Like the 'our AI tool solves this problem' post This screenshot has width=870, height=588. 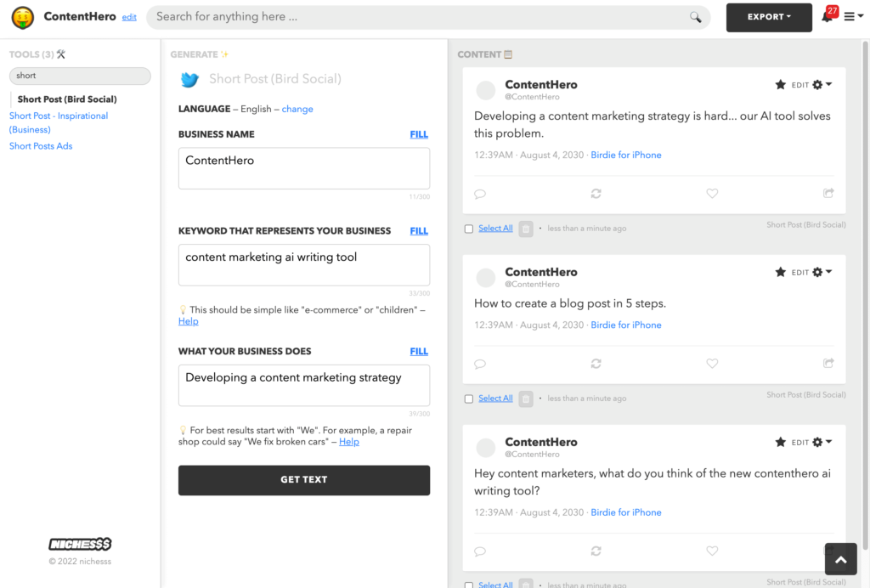(x=712, y=194)
